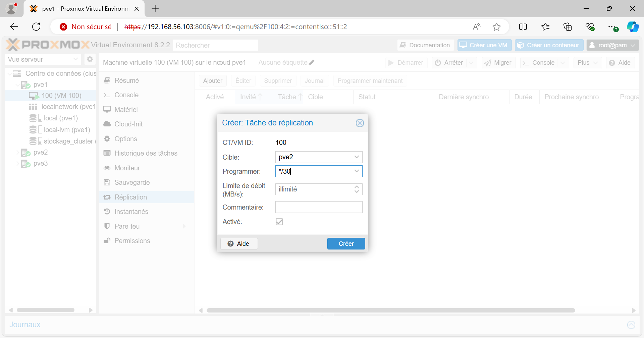This screenshot has height=338, width=644.
Task: Click the Commentaire input field
Action: coord(319,207)
